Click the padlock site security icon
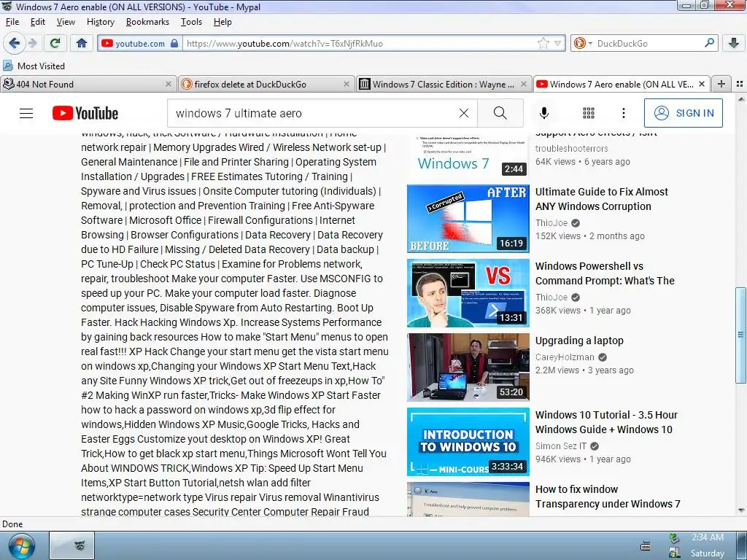The height and width of the screenshot is (560, 747). [174, 43]
